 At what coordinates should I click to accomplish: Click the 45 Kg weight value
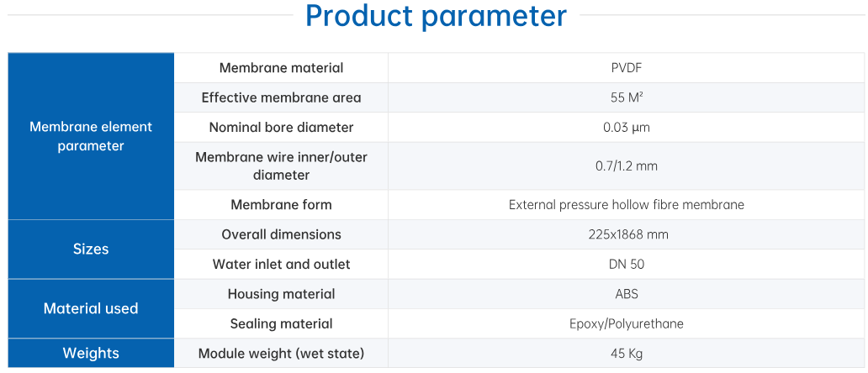[x=627, y=354]
